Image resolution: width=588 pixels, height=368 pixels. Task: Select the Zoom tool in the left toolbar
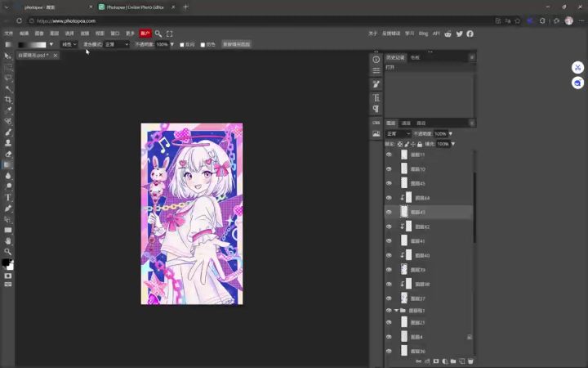7,251
